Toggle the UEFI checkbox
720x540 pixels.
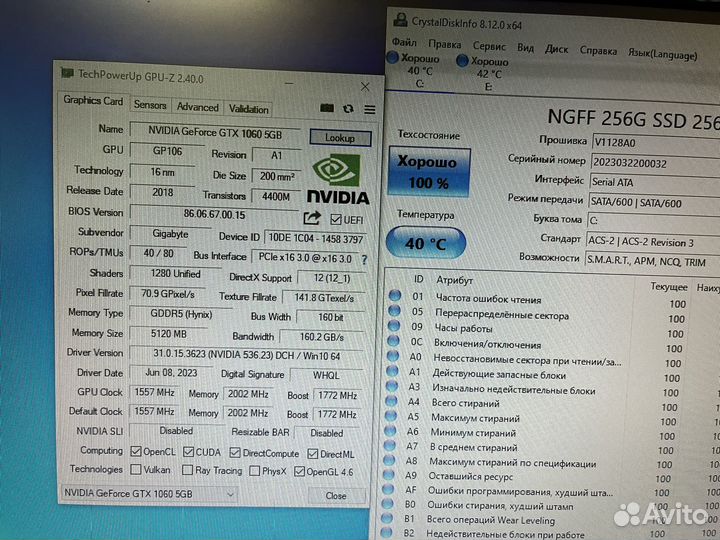coord(336,220)
